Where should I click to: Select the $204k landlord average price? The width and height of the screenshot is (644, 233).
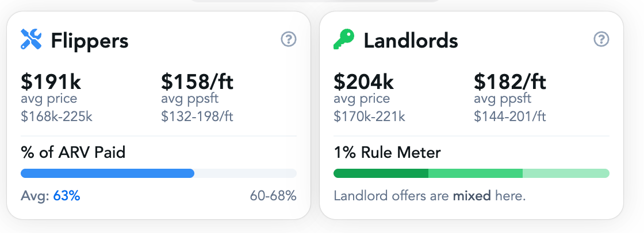click(363, 81)
